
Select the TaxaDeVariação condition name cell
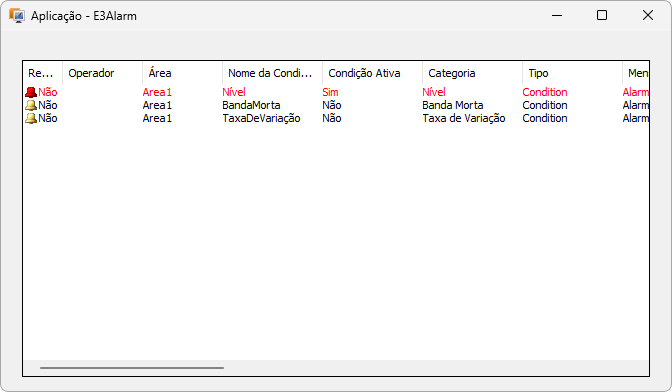coord(261,118)
